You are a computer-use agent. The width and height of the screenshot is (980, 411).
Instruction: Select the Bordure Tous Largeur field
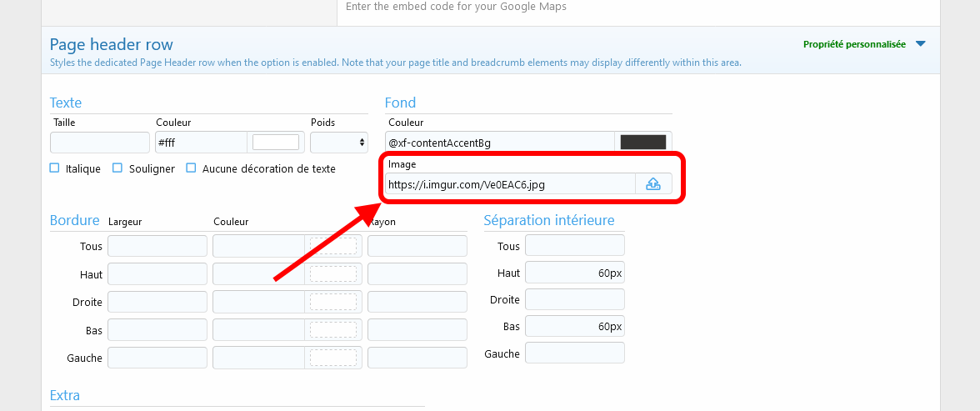pos(157,246)
